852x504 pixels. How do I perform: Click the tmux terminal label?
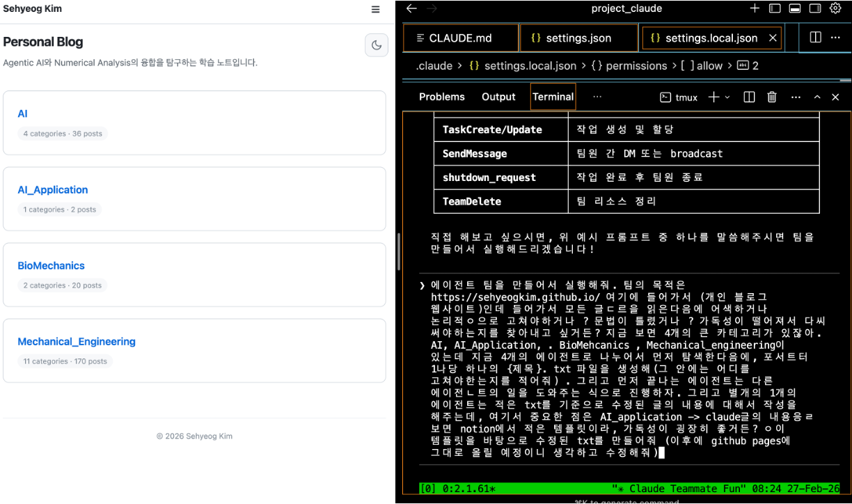coord(679,97)
